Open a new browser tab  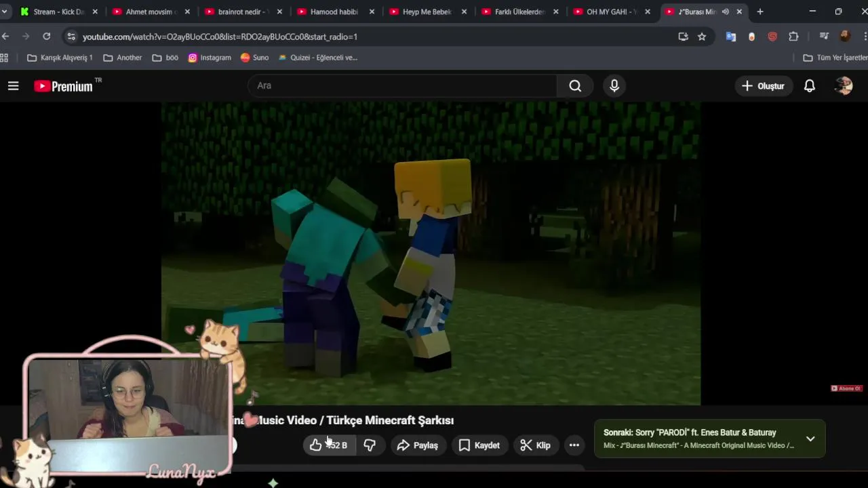[x=760, y=12]
